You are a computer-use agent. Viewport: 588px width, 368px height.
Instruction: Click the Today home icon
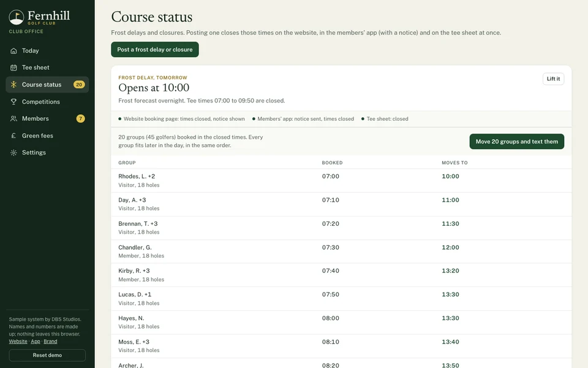(13, 51)
